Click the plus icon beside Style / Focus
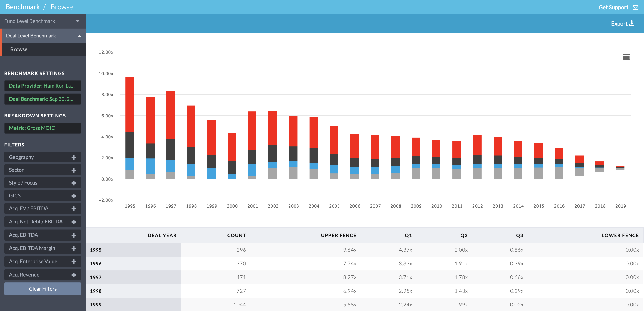Image resolution: width=644 pixels, height=311 pixels. pos(74,183)
